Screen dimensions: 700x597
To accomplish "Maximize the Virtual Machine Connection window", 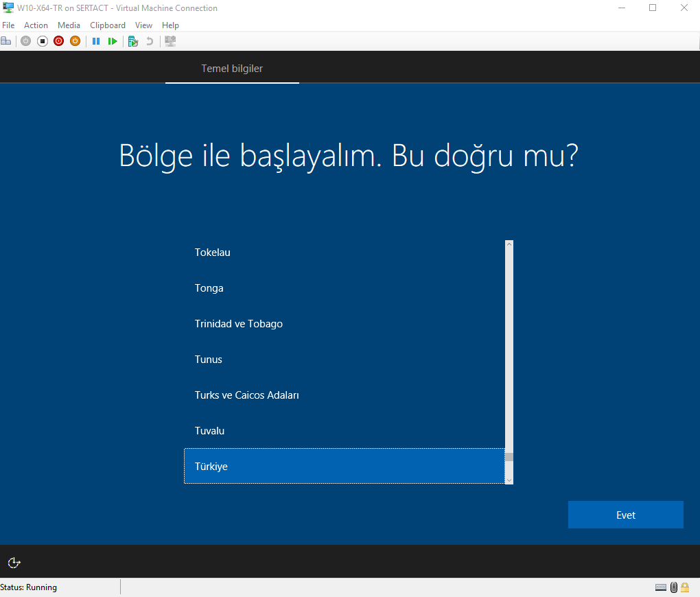I will pyautogui.click(x=653, y=8).
